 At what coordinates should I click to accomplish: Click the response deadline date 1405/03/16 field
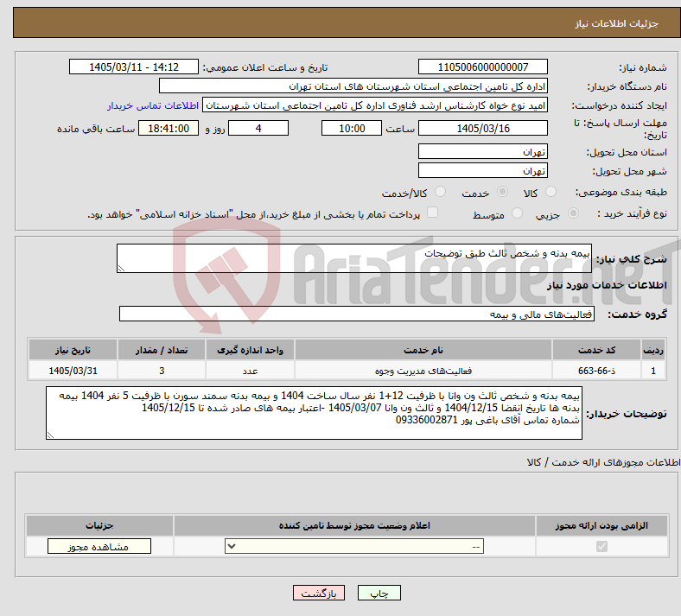(x=482, y=128)
